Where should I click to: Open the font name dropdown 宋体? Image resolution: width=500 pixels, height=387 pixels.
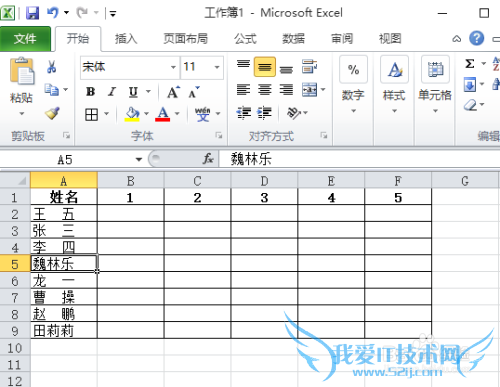click(x=173, y=67)
